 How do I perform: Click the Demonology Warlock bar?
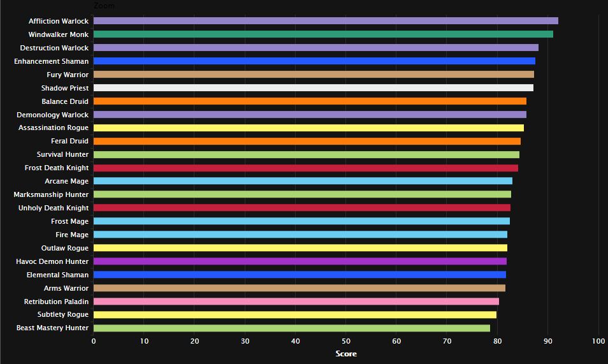(310, 115)
